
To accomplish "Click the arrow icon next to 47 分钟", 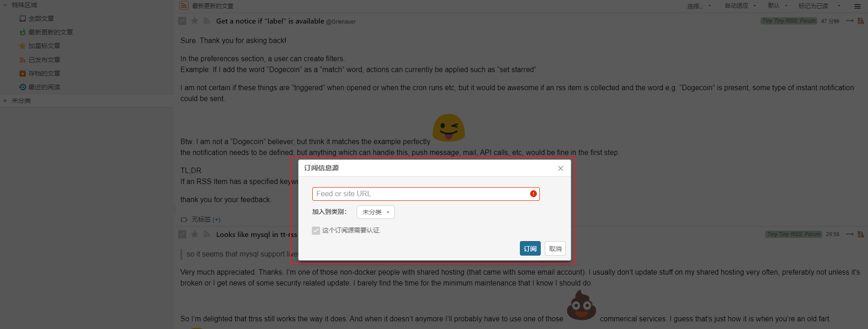I will tap(849, 21).
